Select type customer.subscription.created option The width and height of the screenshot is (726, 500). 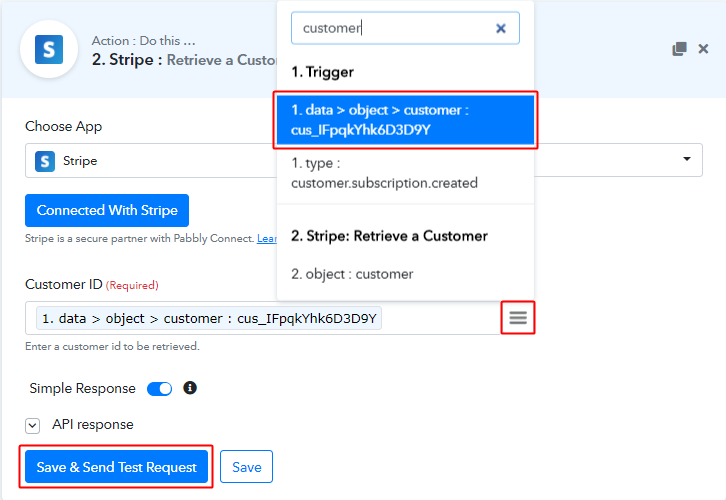pyautogui.click(x=405, y=173)
